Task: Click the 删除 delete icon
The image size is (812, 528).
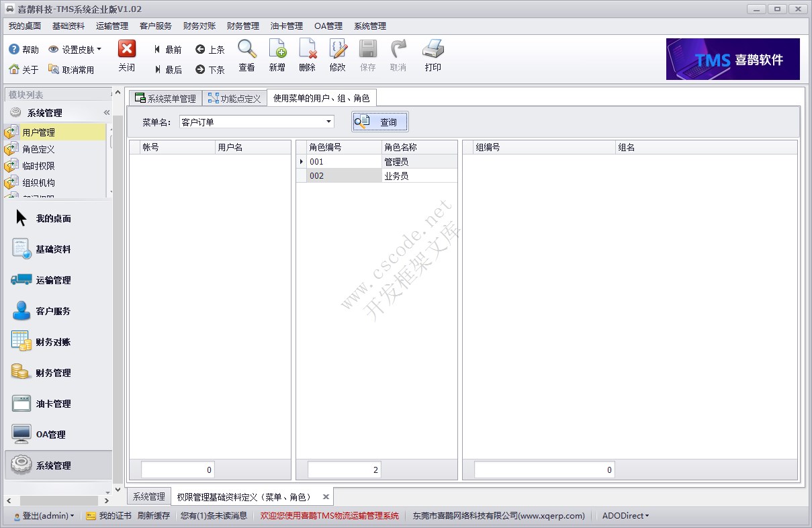Action: tap(308, 49)
